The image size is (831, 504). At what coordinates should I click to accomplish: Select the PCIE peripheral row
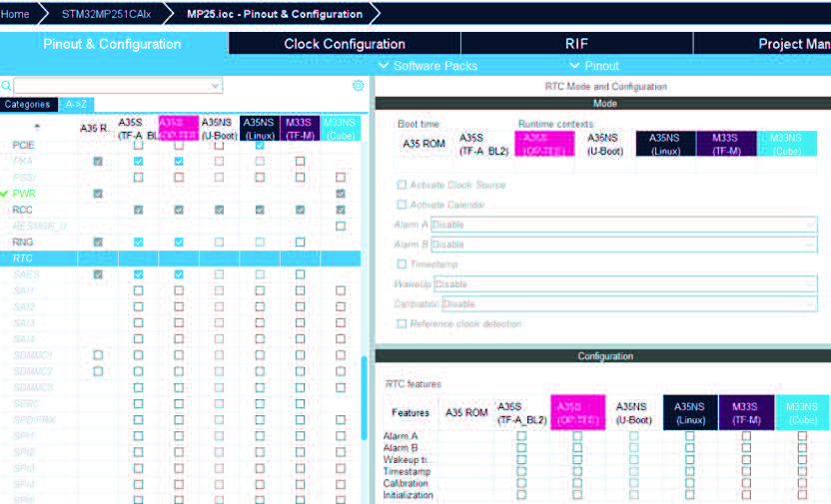tap(23, 145)
